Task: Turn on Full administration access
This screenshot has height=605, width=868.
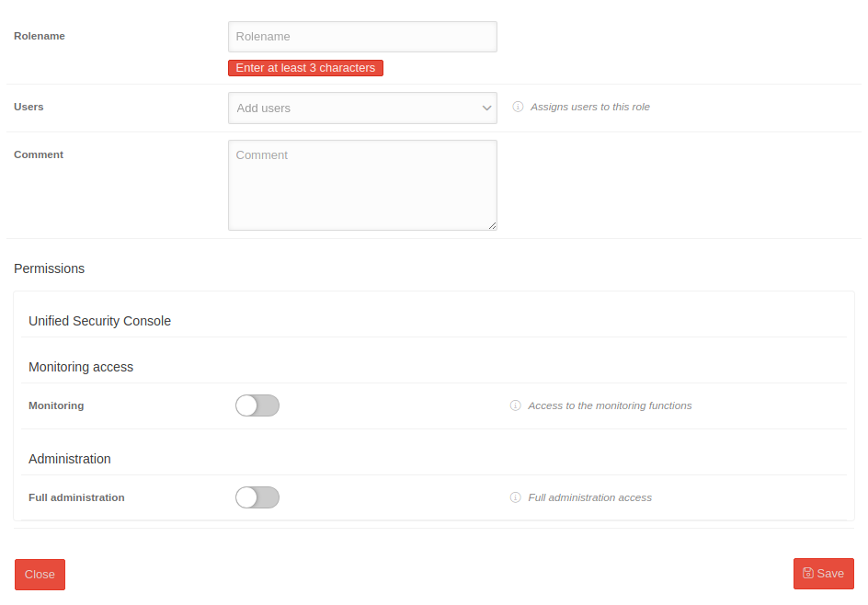Action: [257, 497]
